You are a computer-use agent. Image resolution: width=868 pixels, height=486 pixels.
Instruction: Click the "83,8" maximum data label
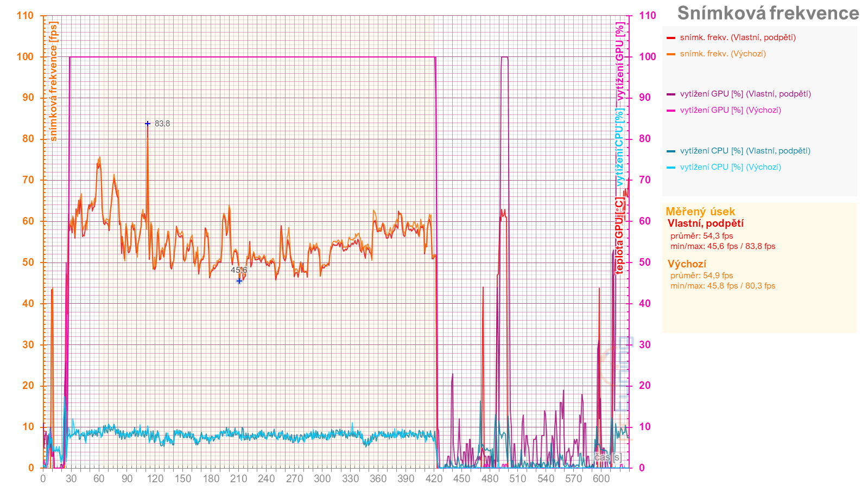(162, 124)
